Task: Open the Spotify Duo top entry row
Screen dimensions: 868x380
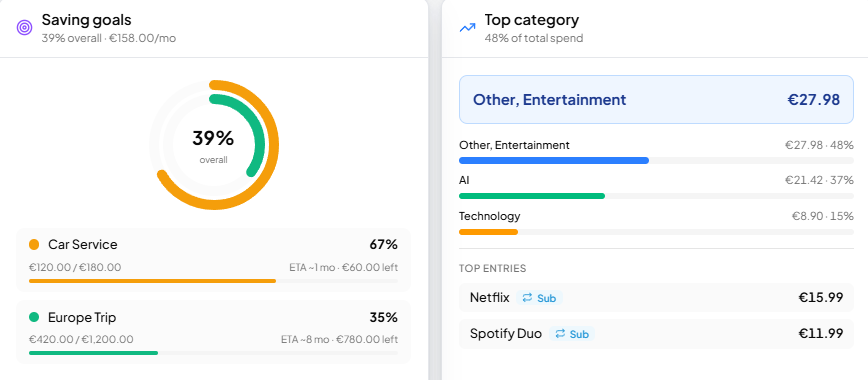Action: [656, 333]
